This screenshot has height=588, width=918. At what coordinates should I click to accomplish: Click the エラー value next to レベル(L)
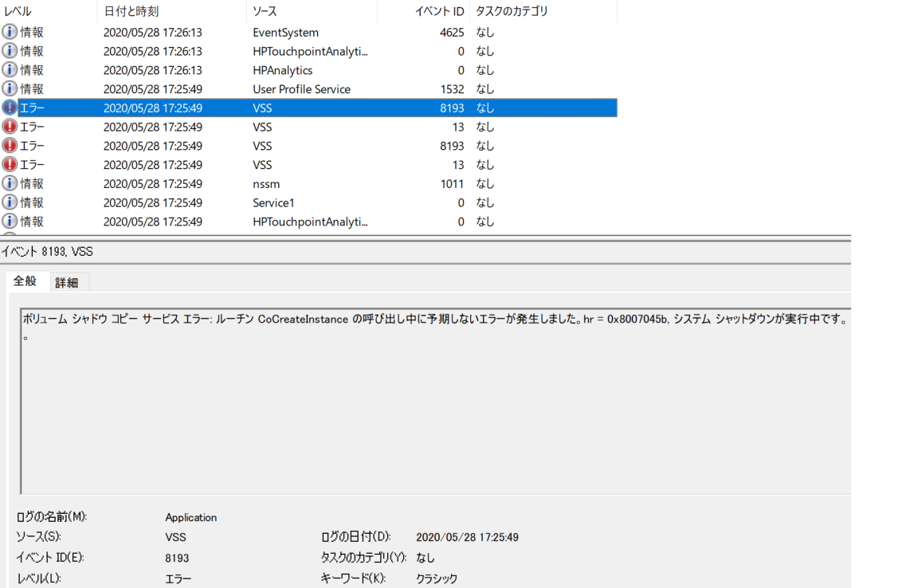pos(178,578)
